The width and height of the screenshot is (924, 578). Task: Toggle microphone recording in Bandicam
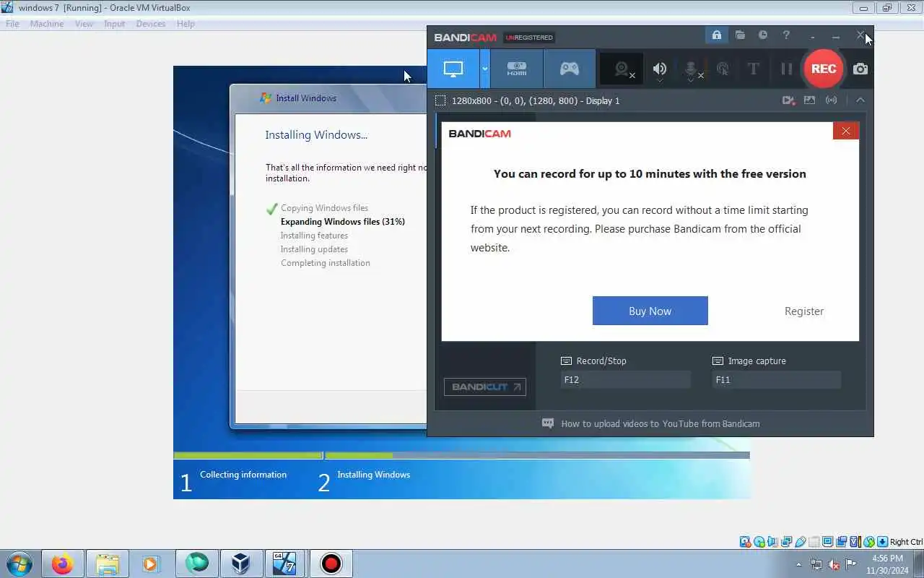click(x=692, y=69)
